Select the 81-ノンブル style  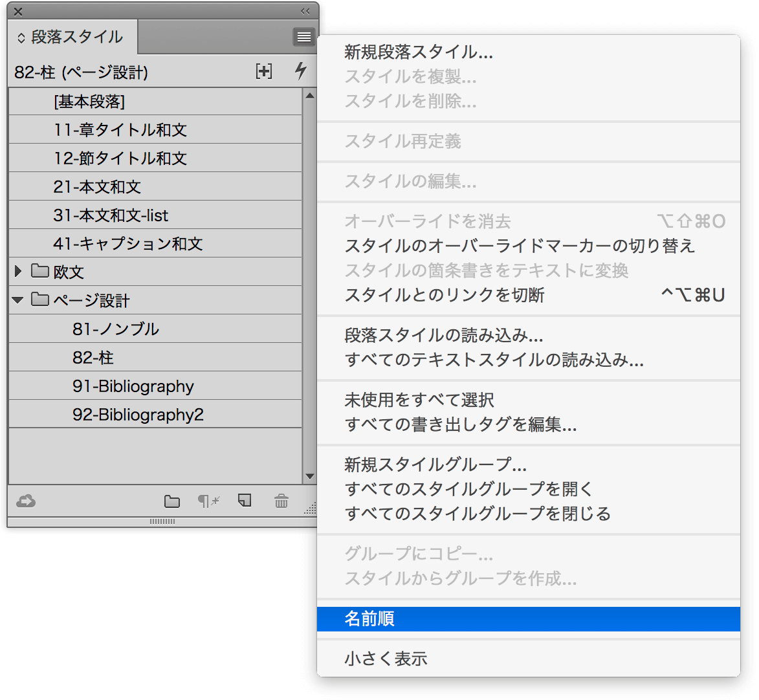point(155,329)
